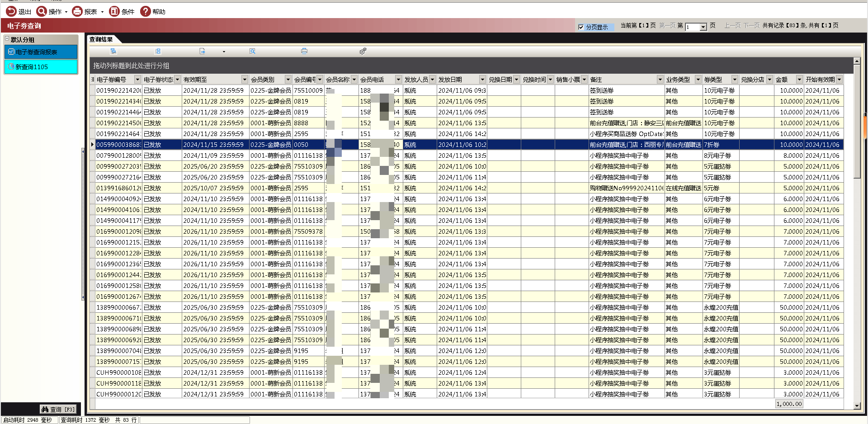Open the page number combo box
Viewport: 868px width, 424px height.
tap(703, 27)
